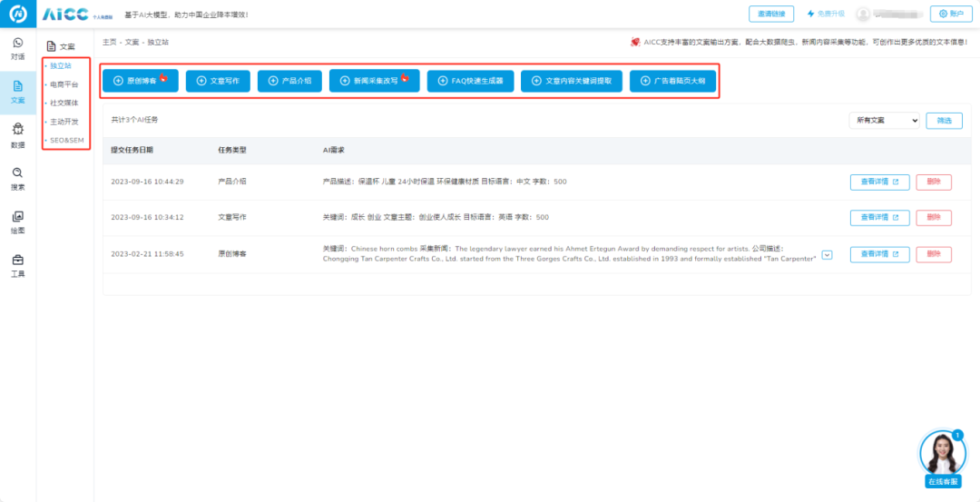Open the 绘图 drawing sidebar icon
This screenshot has width=980, height=502.
(17, 221)
